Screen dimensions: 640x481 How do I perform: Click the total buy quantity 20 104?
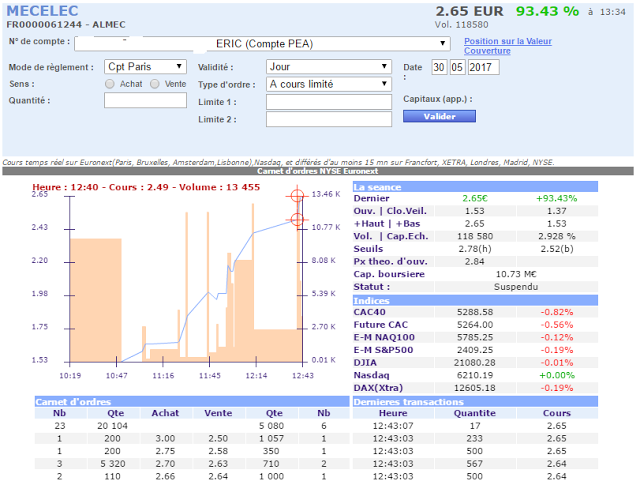pyautogui.click(x=112, y=426)
